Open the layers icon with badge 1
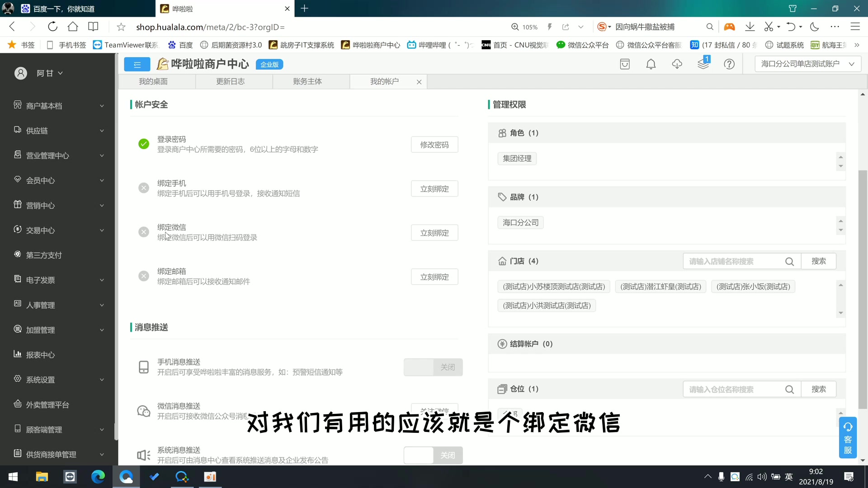Viewport: 868px width, 488px height. 703,64
